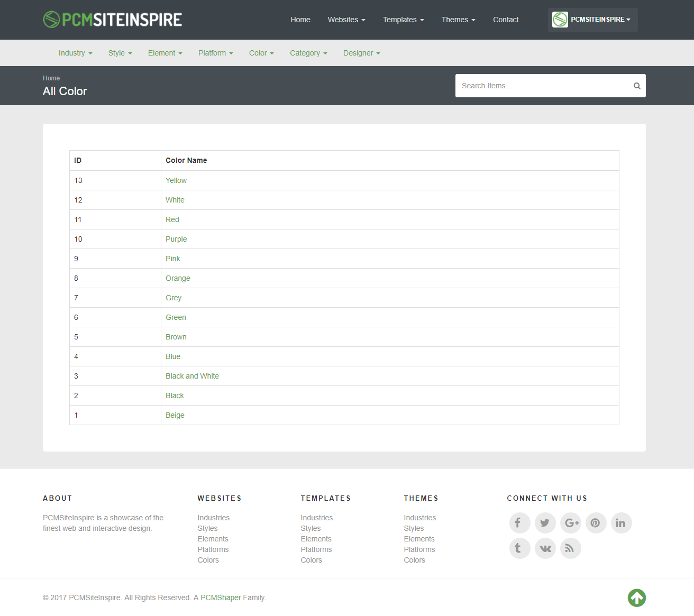Open the Brown color link
694x616 pixels.
tap(176, 337)
